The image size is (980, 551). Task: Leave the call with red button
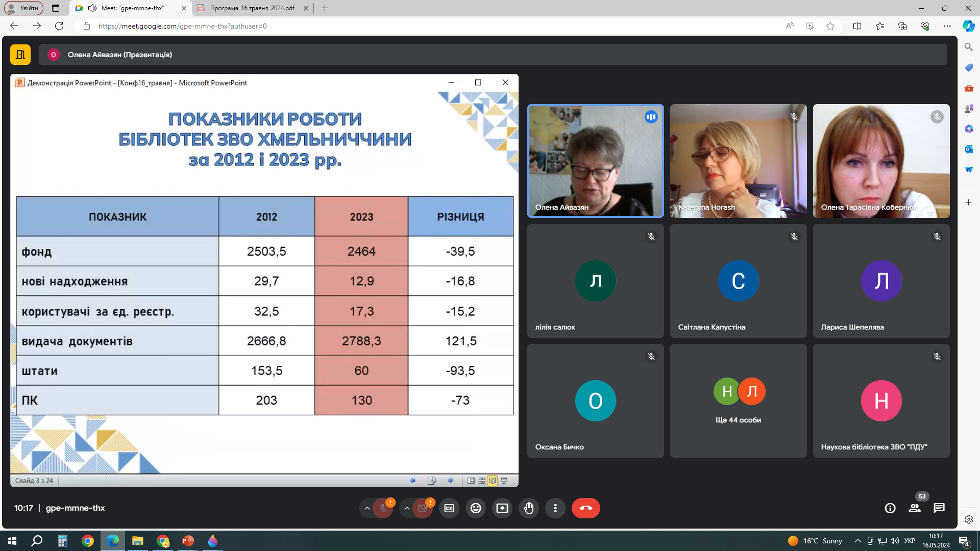pos(586,508)
